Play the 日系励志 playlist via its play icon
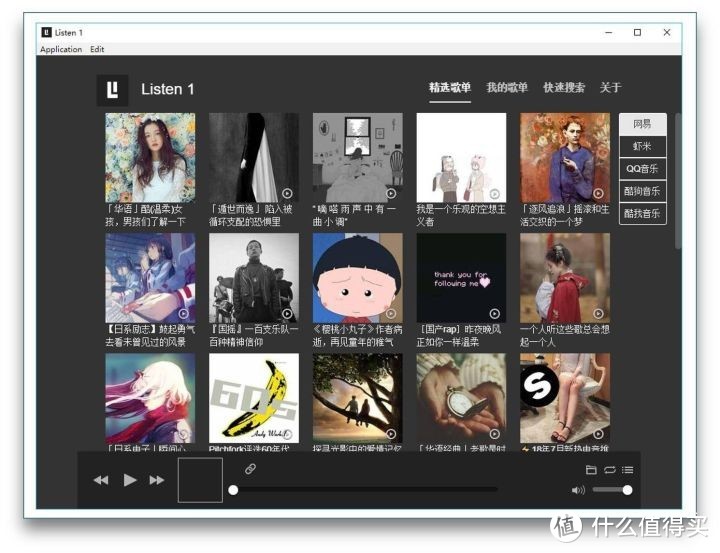 184,314
